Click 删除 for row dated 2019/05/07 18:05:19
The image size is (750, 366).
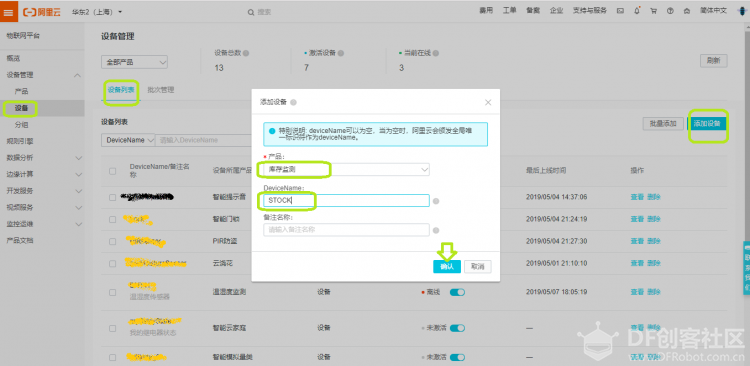(x=654, y=292)
